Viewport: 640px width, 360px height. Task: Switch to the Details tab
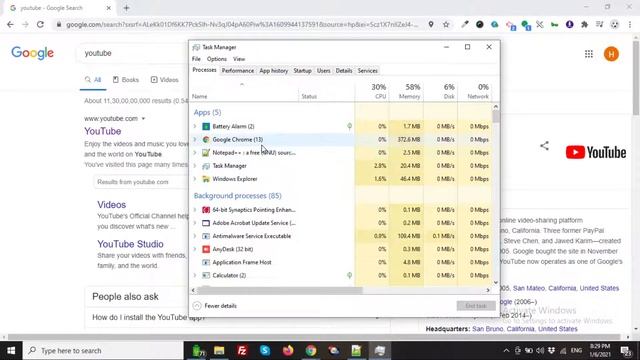(344, 71)
